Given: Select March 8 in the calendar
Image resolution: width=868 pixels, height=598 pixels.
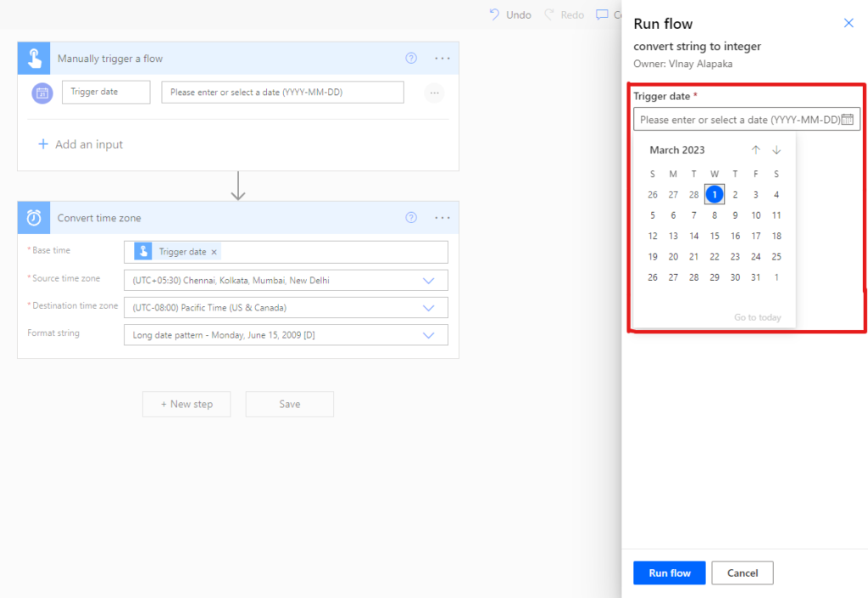Looking at the screenshot, I should [x=714, y=215].
